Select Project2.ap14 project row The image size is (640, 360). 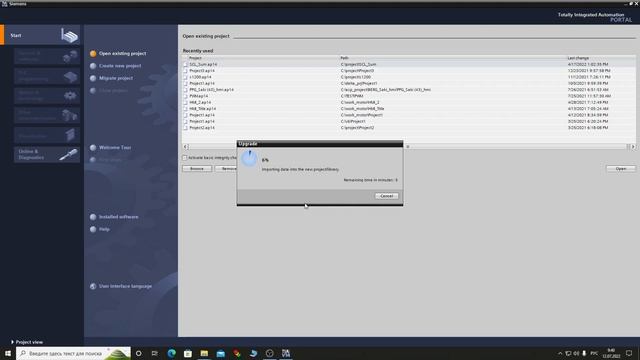[409, 128]
